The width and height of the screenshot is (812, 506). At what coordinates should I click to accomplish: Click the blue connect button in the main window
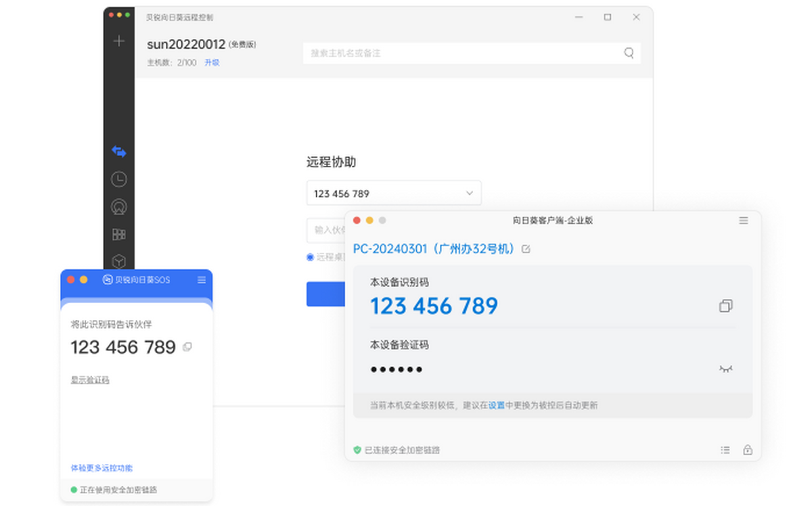[326, 294]
